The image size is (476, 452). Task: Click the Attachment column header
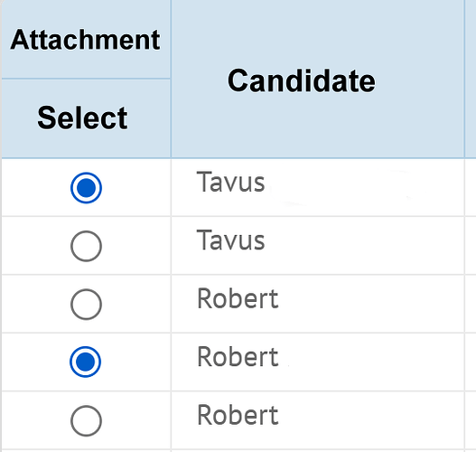(x=85, y=40)
